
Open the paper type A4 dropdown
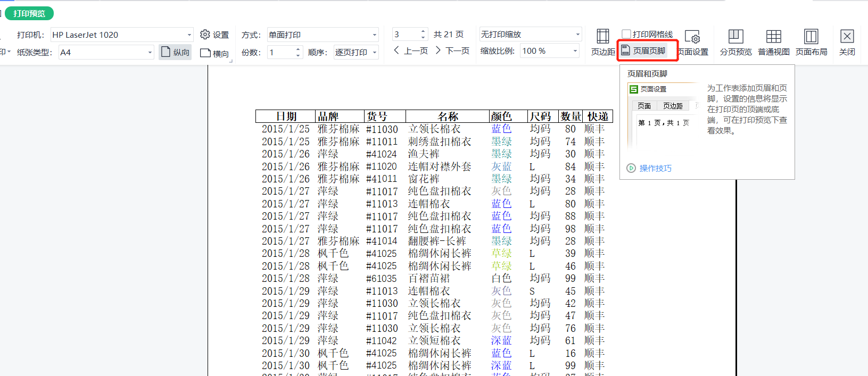point(150,52)
